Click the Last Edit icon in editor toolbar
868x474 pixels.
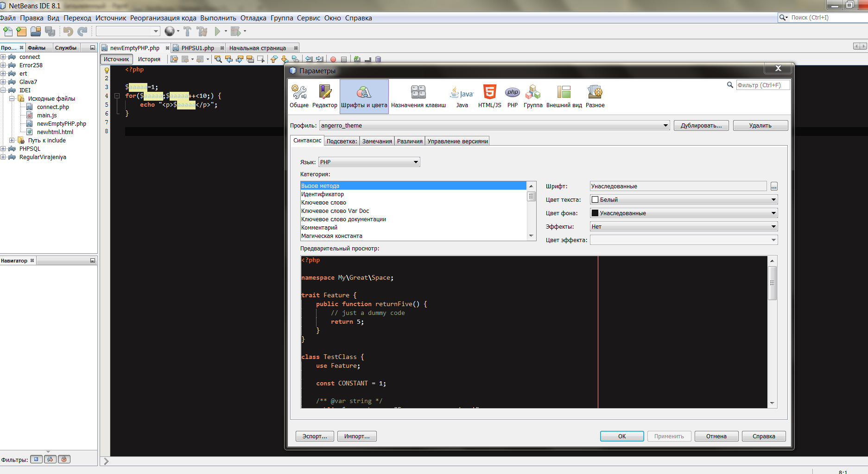pos(174,59)
